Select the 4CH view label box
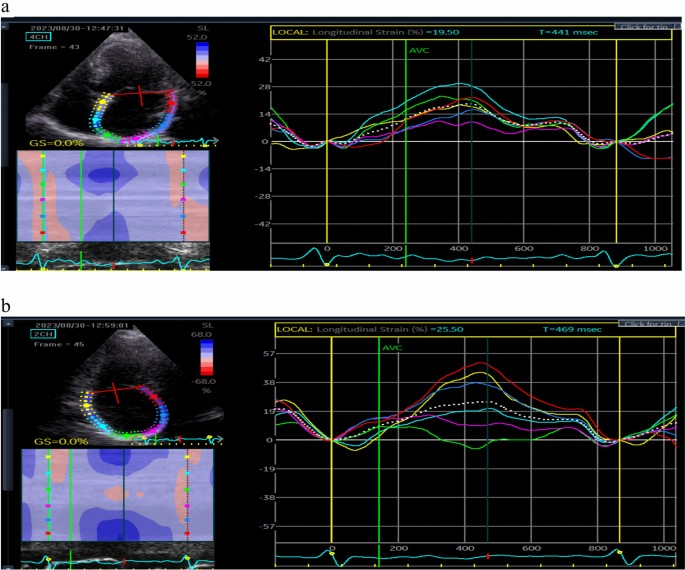This screenshot has height=570, width=685. coord(38,37)
